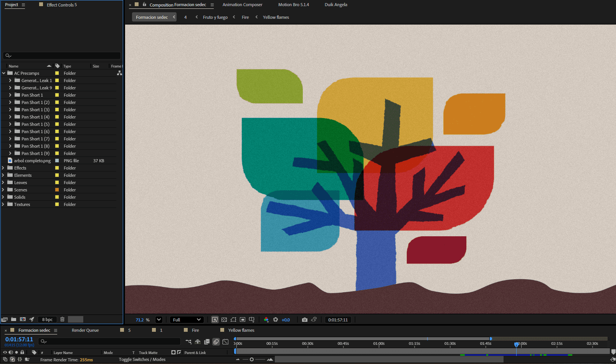Toggle Motion Blur enable switch in timeline
The image size is (616, 364).
pos(216,341)
